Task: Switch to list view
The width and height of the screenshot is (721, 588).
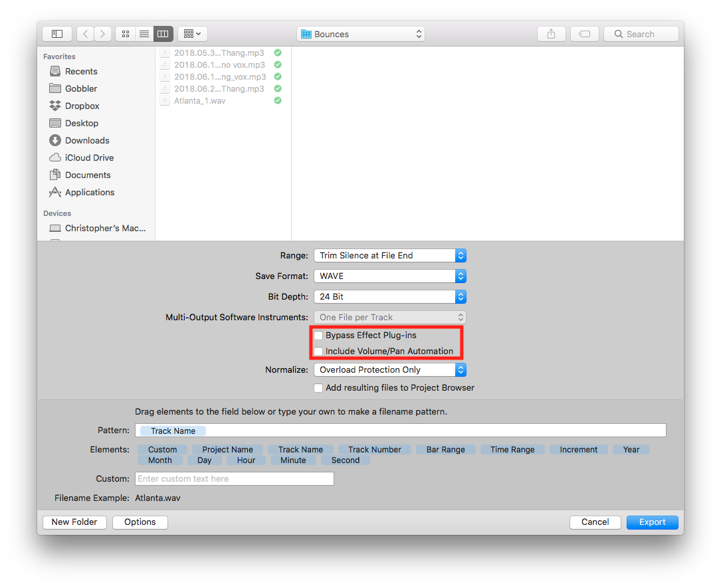Action: pyautogui.click(x=144, y=34)
